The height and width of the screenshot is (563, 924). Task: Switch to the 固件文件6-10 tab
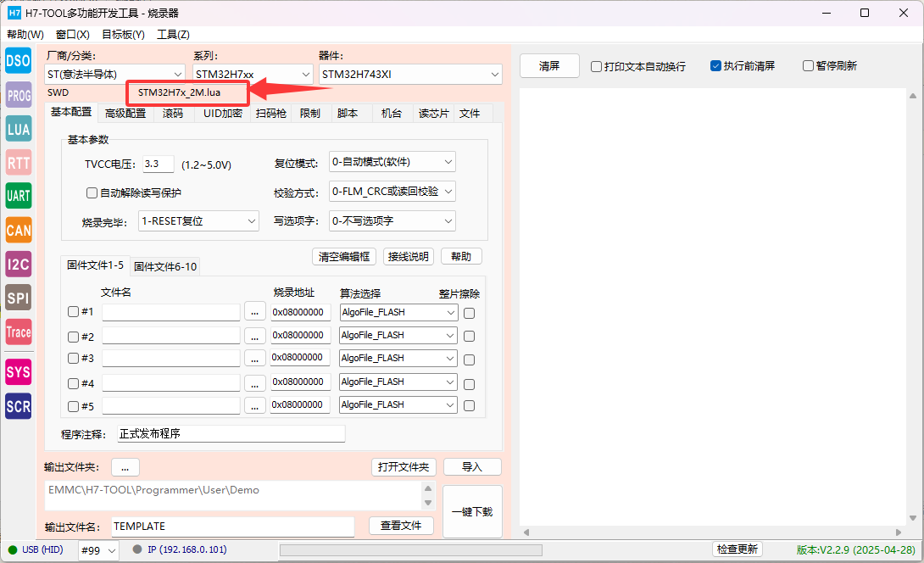pos(165,266)
